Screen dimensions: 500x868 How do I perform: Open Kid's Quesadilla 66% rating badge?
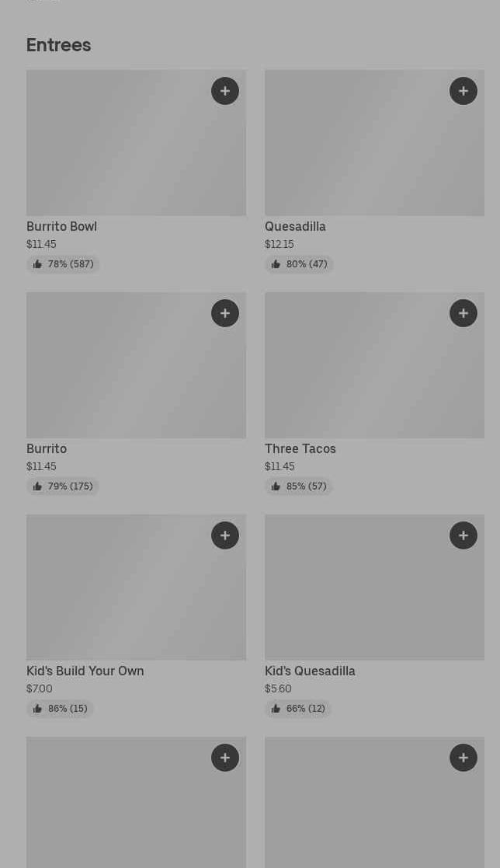298,709
